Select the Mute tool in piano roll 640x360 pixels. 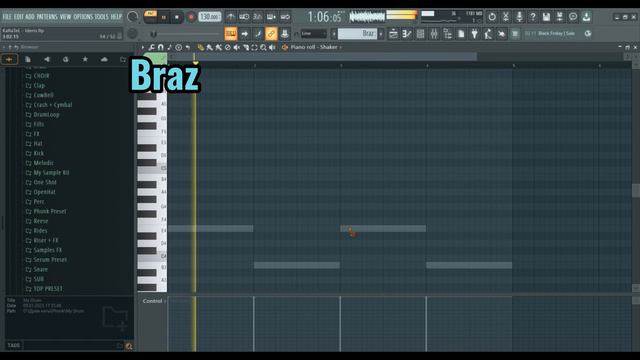pyautogui.click(x=237, y=47)
